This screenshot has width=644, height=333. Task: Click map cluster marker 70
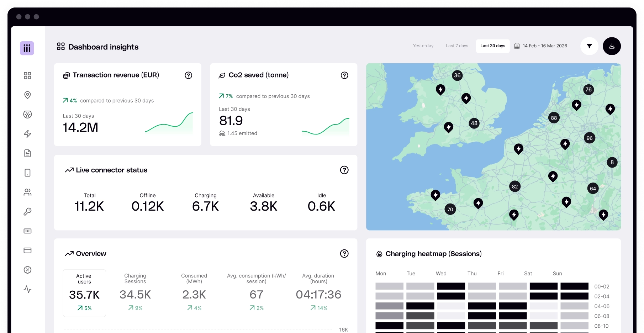450,209
